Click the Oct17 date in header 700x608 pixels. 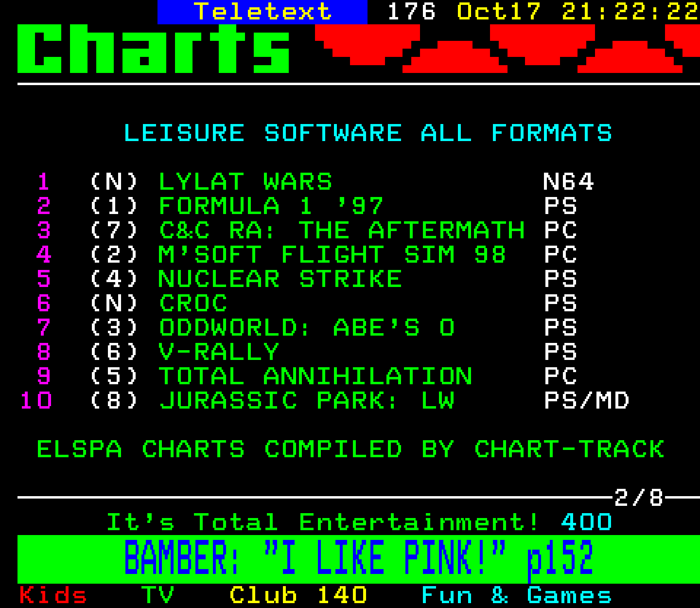pyautogui.click(x=499, y=12)
